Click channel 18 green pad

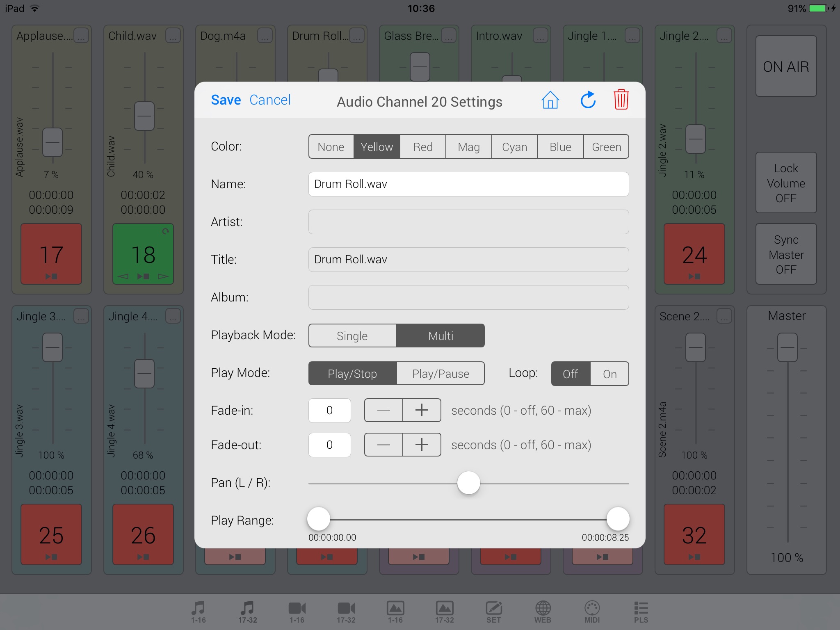click(144, 254)
